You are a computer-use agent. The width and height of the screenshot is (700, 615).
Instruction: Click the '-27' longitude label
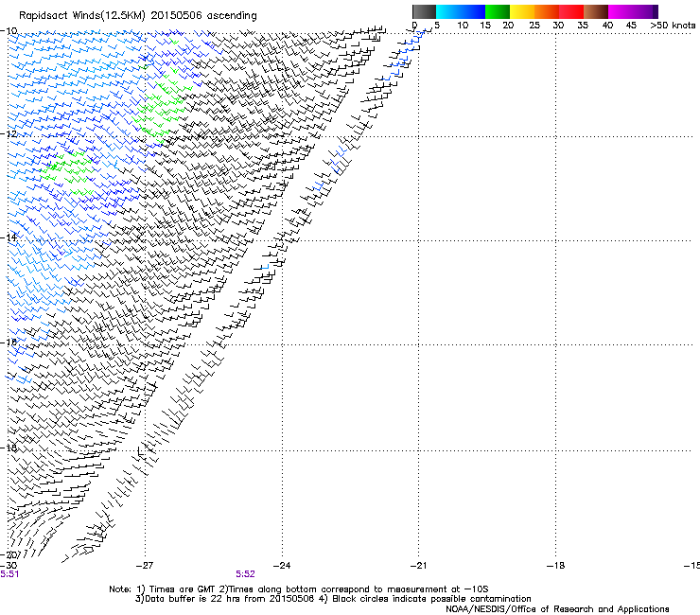pos(145,566)
